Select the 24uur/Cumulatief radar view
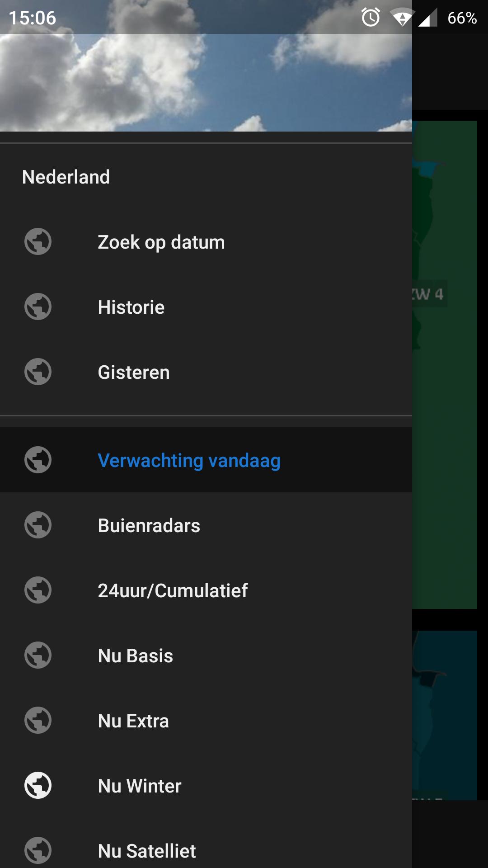The height and width of the screenshot is (868, 488). click(173, 590)
